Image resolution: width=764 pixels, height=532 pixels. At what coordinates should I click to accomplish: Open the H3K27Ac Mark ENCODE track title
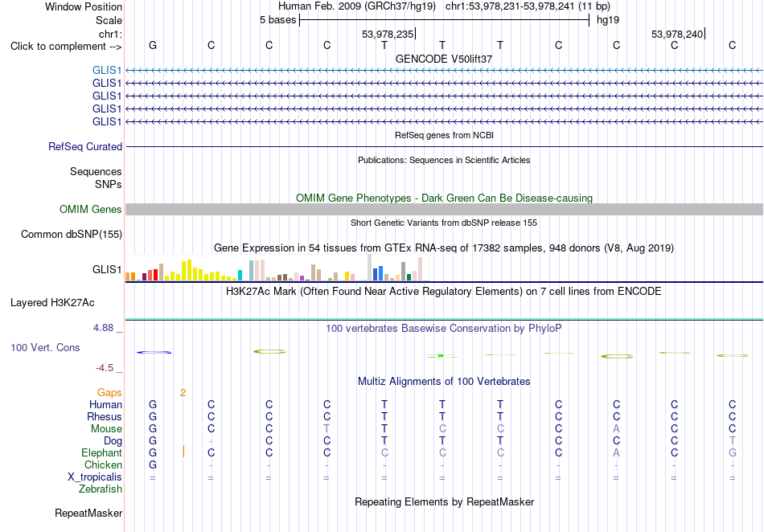coord(444,292)
